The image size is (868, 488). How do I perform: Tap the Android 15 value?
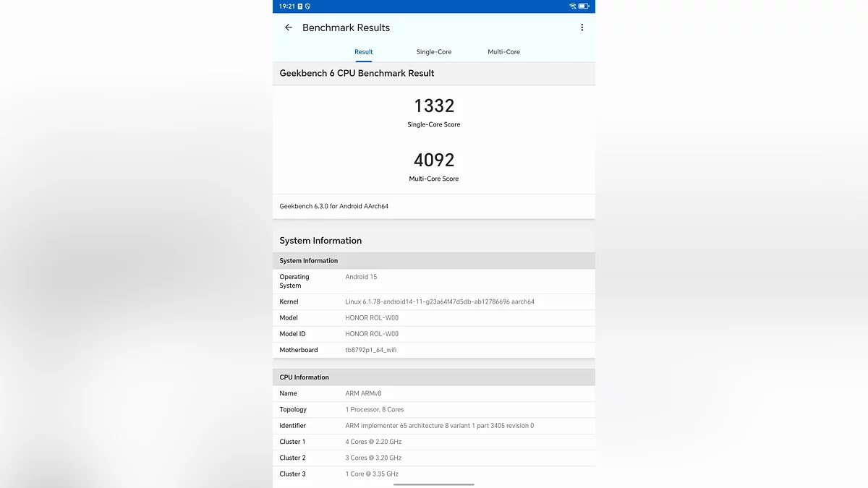pyautogui.click(x=361, y=277)
